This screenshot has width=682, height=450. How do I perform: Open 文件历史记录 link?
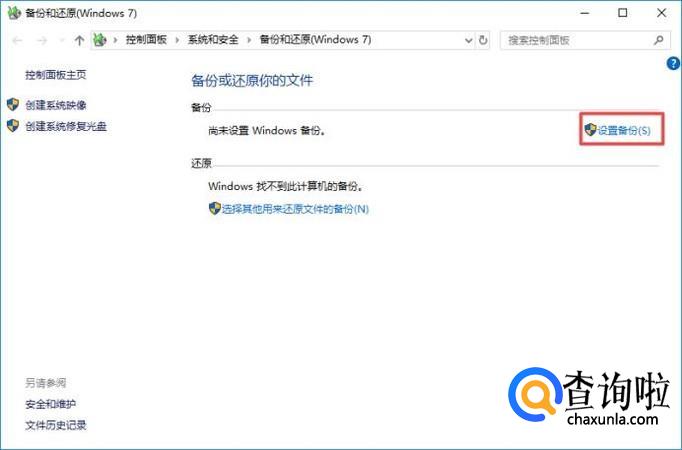click(x=56, y=425)
